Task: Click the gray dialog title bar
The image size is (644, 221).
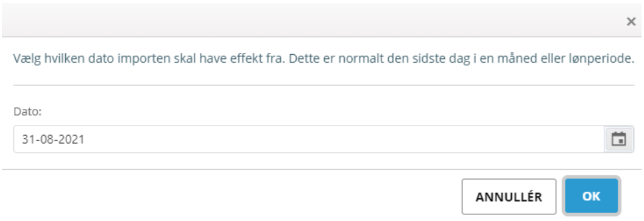Action: tap(312, 21)
